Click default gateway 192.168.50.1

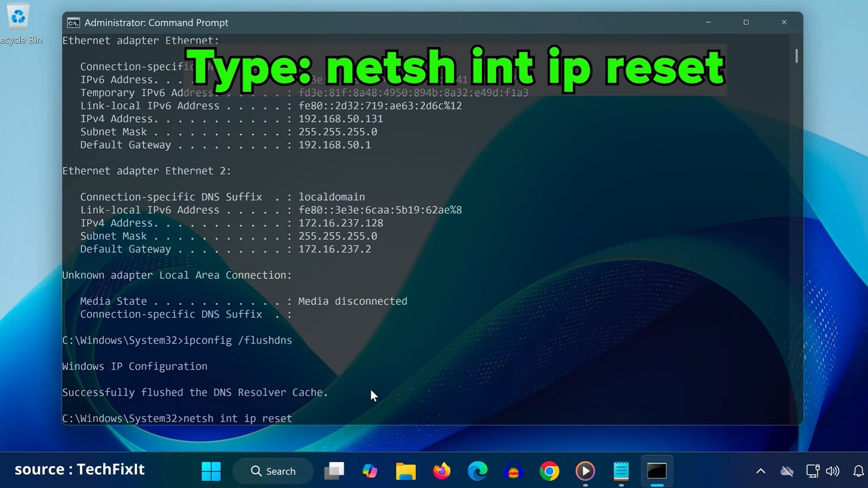click(335, 145)
